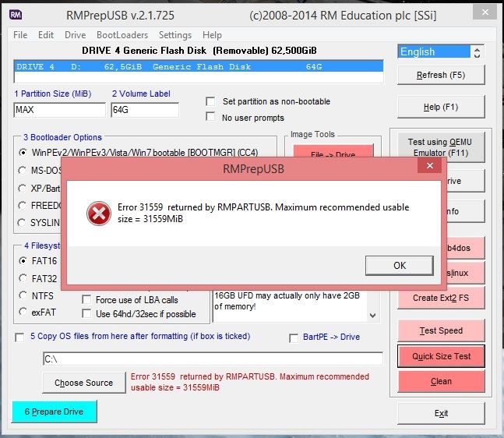Enable Force use of LBA calls

[x=86, y=300]
